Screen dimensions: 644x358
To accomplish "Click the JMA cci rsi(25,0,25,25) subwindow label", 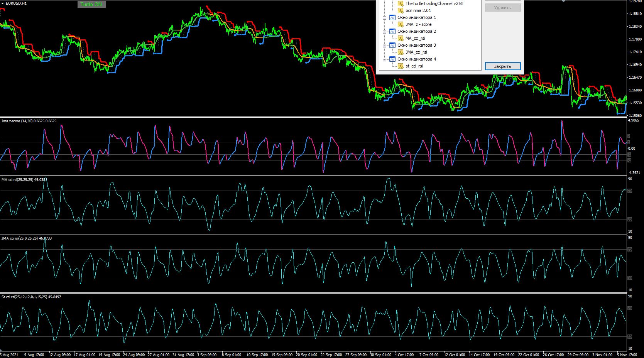I will click(19, 238).
